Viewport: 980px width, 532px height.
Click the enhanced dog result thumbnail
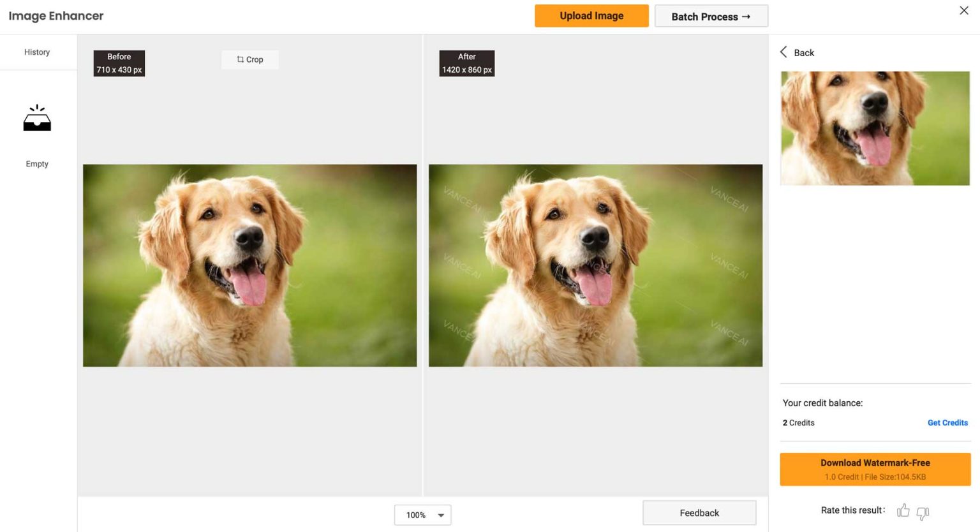[x=875, y=128]
